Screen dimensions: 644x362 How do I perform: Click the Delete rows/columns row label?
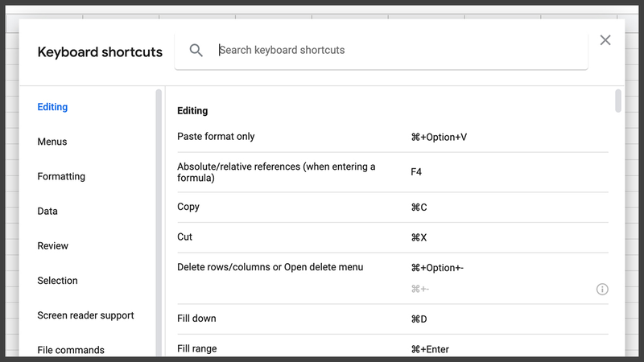pos(270,267)
